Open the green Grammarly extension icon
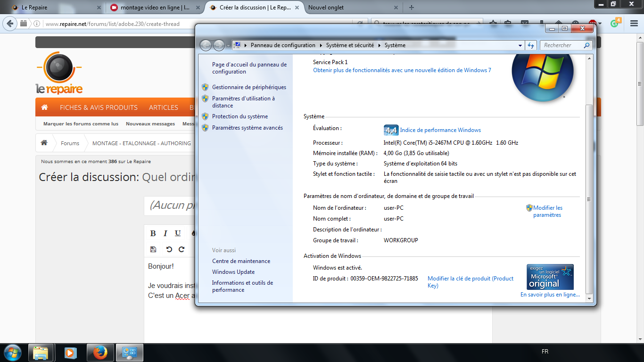 (616, 23)
